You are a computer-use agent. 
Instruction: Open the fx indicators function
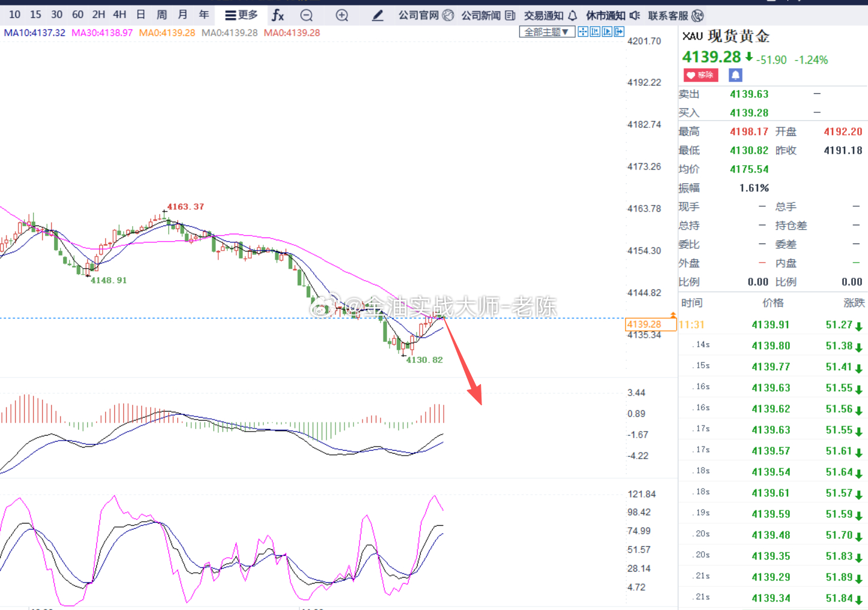[277, 15]
